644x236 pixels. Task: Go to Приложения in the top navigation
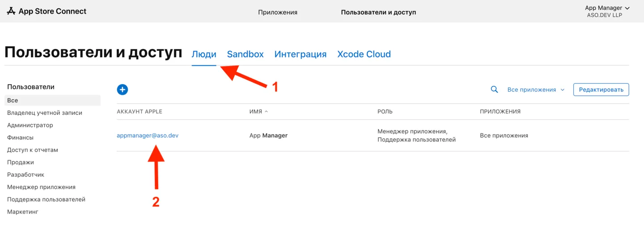(x=277, y=12)
